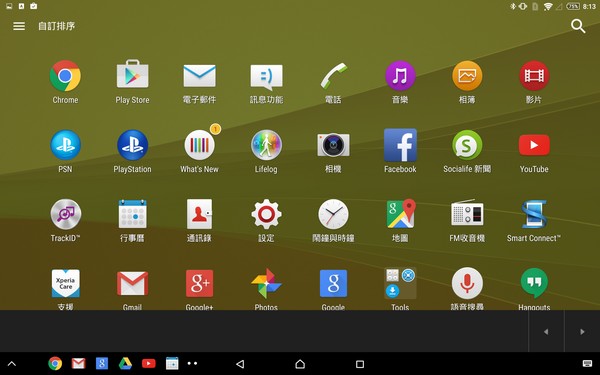The width and height of the screenshot is (600, 375).
Task: Click the right arrow in the dark panel
Action: pyautogui.click(x=582, y=332)
